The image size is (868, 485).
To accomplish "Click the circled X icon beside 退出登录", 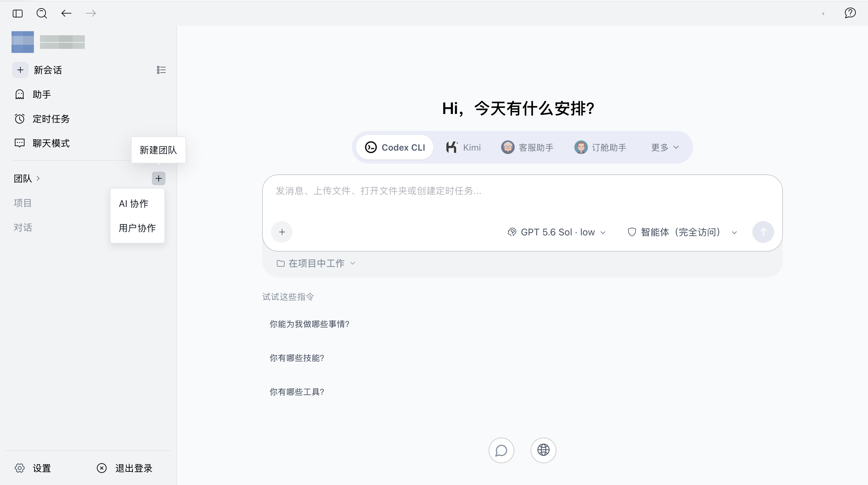I will click(x=102, y=468).
